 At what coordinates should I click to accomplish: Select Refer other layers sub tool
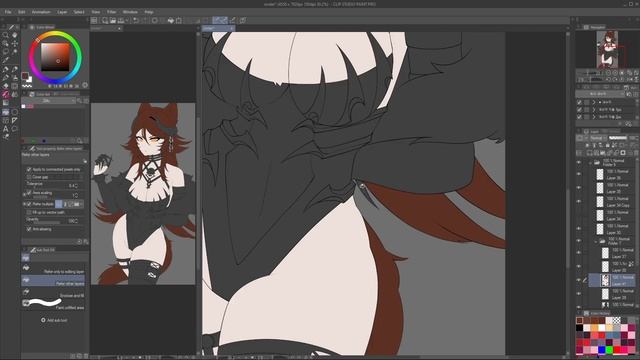pyautogui.click(x=53, y=280)
